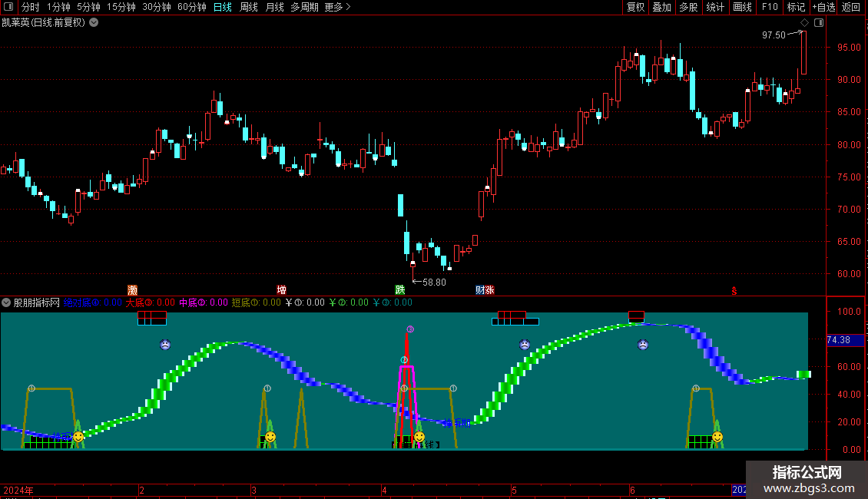
Task: Toggle the right side panel icon
Action: pyautogui.click(x=819, y=23)
